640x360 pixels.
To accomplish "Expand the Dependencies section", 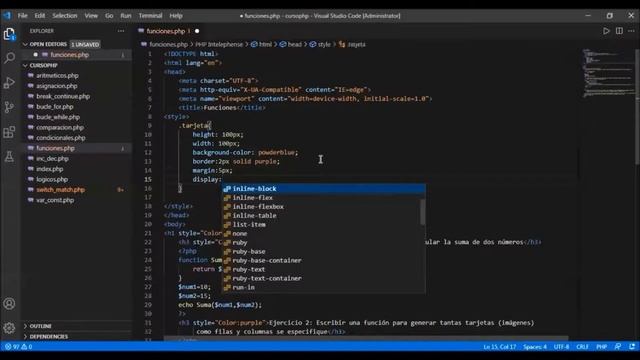I will [77, 337].
